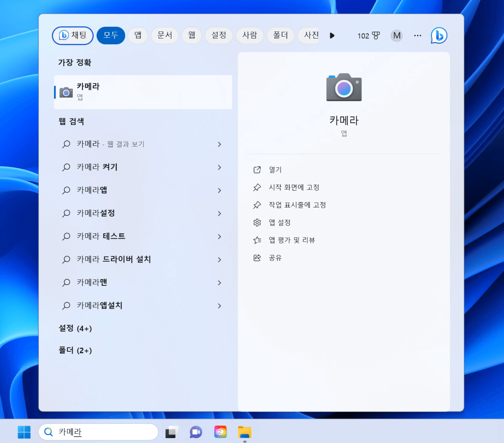Screen dimensions: 504x443
Task: Open Bing chat icon at top right
Action: (439, 36)
